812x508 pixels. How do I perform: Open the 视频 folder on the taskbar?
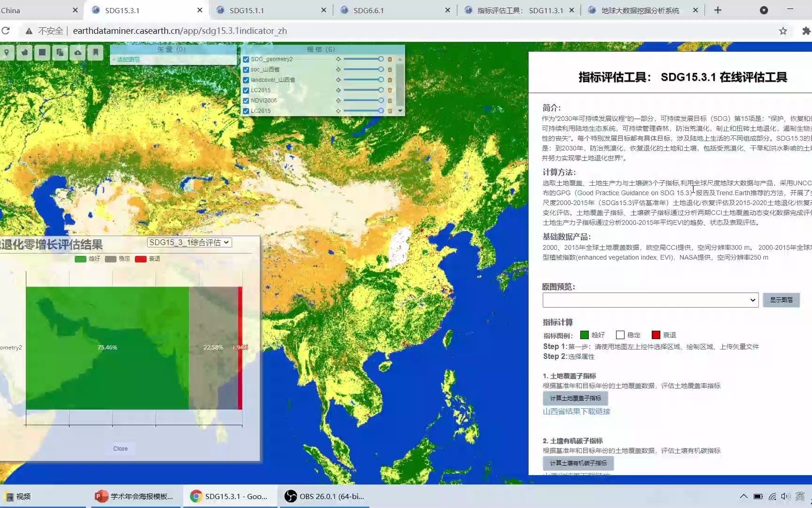(19, 496)
